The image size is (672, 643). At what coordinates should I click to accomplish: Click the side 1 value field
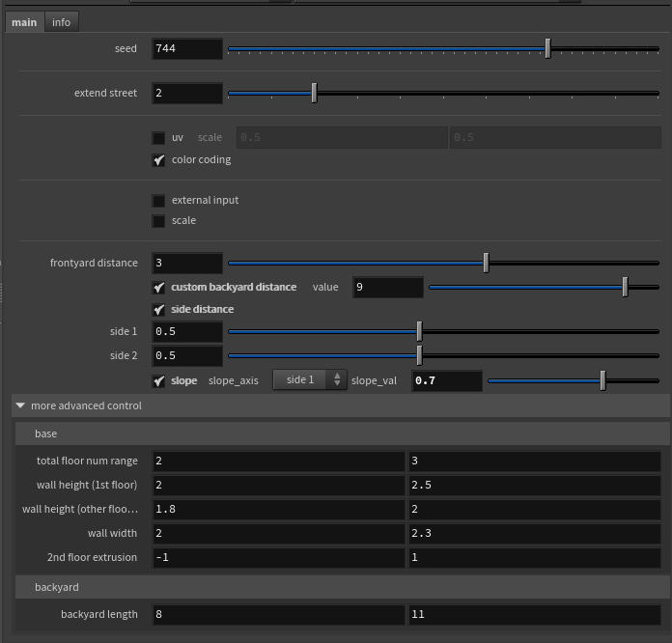187,332
